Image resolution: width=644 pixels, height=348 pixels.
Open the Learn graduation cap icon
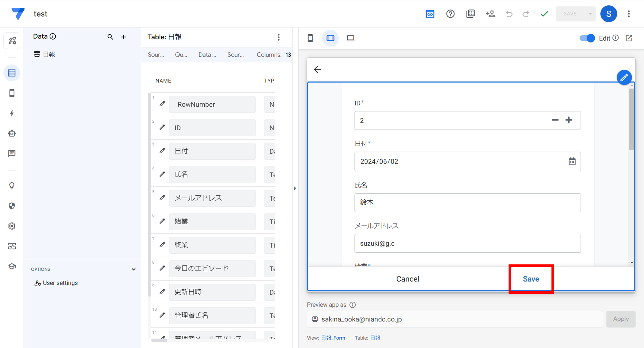click(12, 266)
